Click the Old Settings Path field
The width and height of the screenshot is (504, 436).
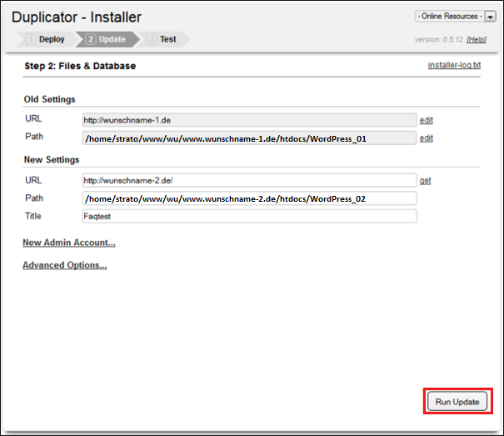[249, 138]
